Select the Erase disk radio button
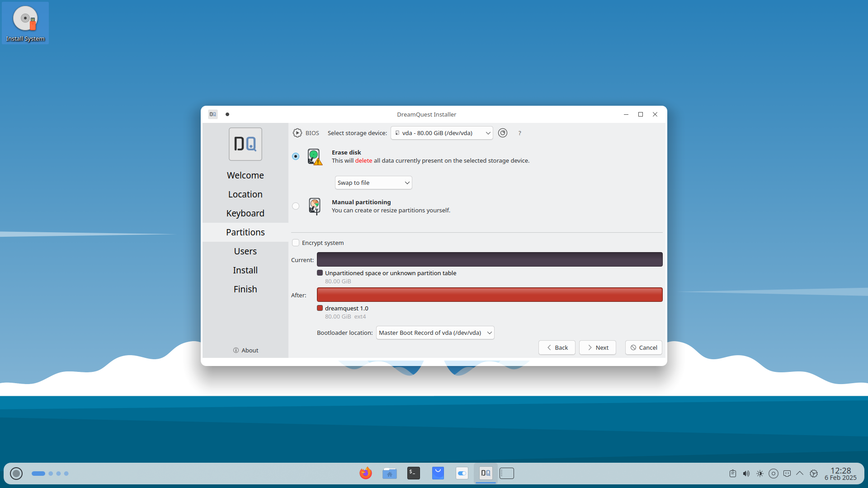Viewport: 868px width, 488px height. 296,156
